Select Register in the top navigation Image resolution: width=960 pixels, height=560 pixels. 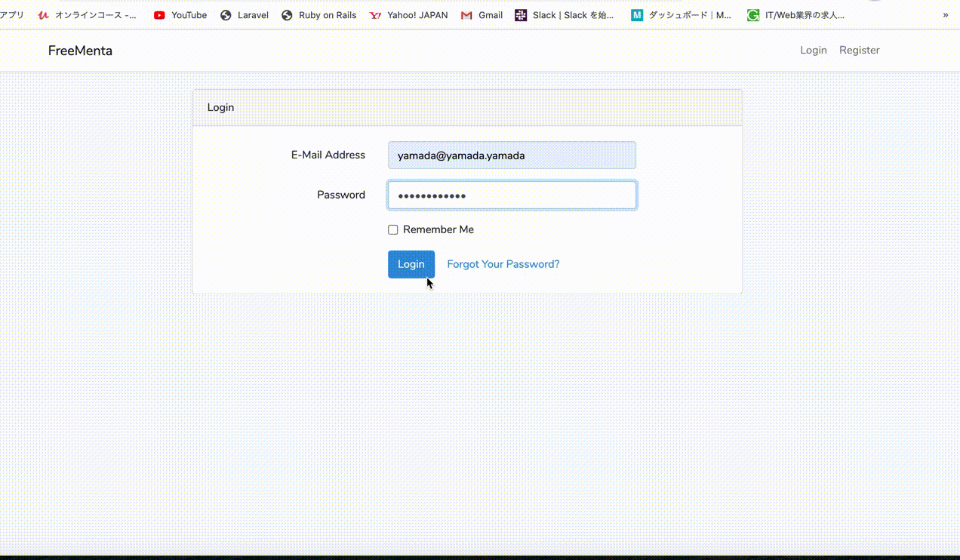coord(860,50)
